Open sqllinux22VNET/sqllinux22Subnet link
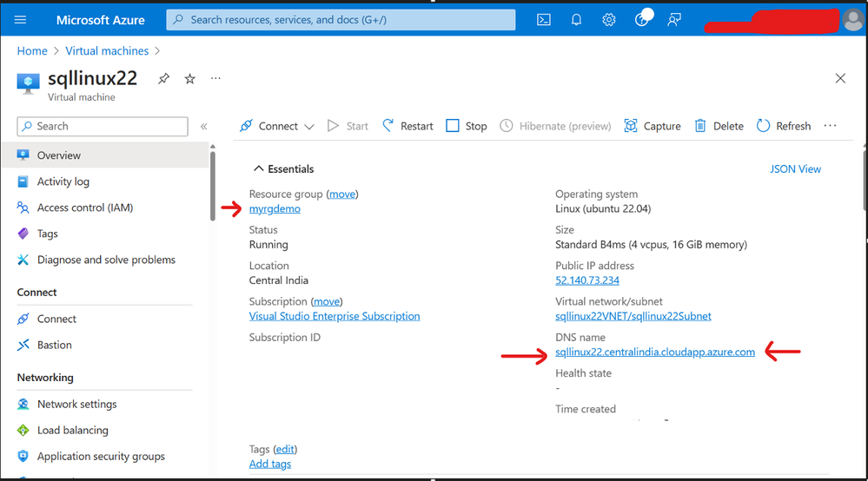This screenshot has height=481, width=868. pyautogui.click(x=633, y=316)
